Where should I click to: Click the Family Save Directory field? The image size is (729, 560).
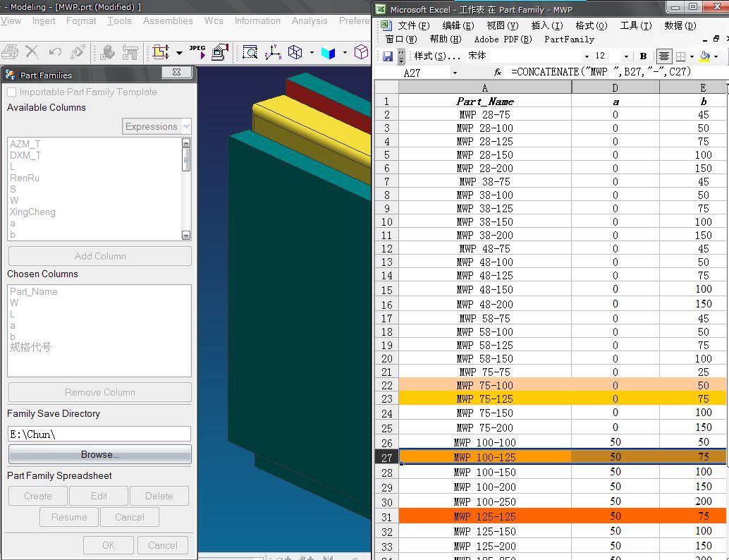(x=99, y=434)
